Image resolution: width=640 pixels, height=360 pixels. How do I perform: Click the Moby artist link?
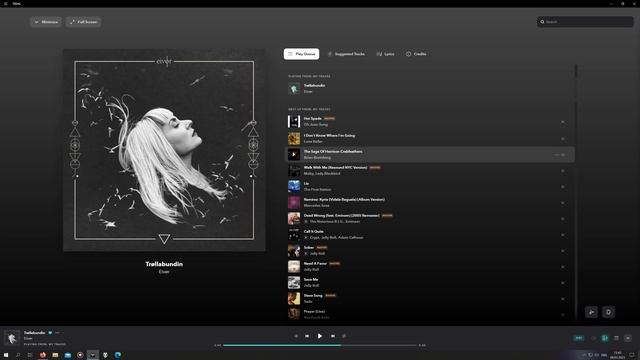[308, 173]
